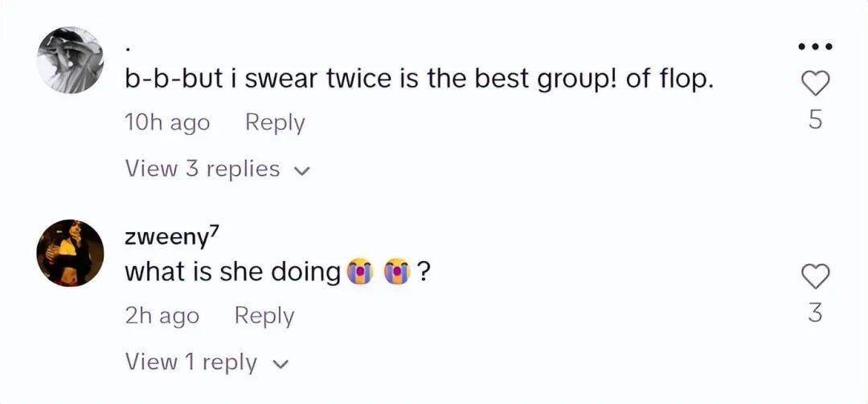Expand View 3 replies text
868x404 pixels.
(203, 169)
